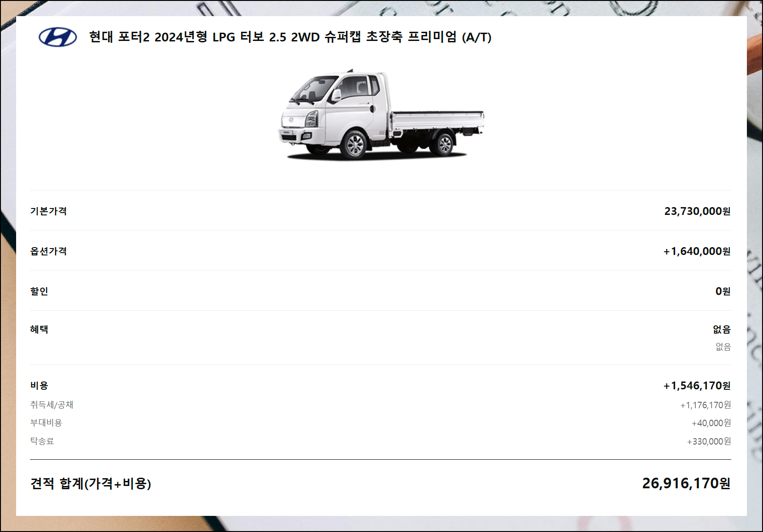763x532 pixels.
Task: Click the cost total +1,546,170원
Action: 697,386
